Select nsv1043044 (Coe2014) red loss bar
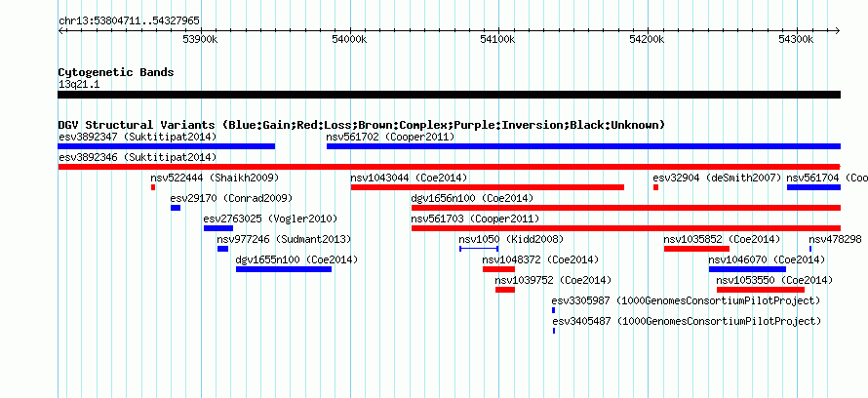 pyautogui.click(x=487, y=187)
